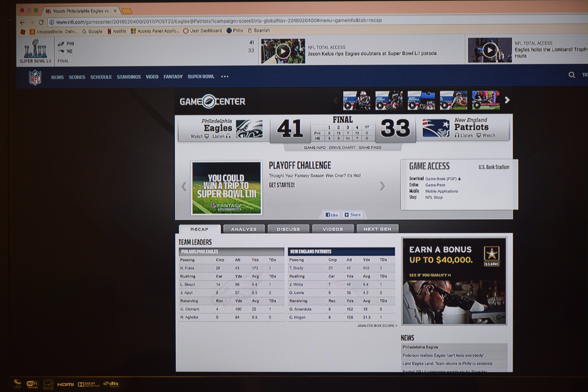Open the SCORES menu item
The height and width of the screenshot is (392, 588).
click(x=77, y=77)
